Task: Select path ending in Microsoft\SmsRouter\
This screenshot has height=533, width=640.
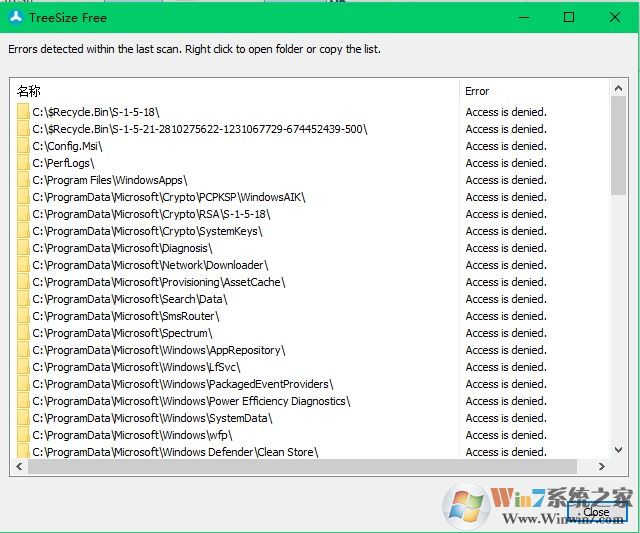Action: [x=126, y=316]
